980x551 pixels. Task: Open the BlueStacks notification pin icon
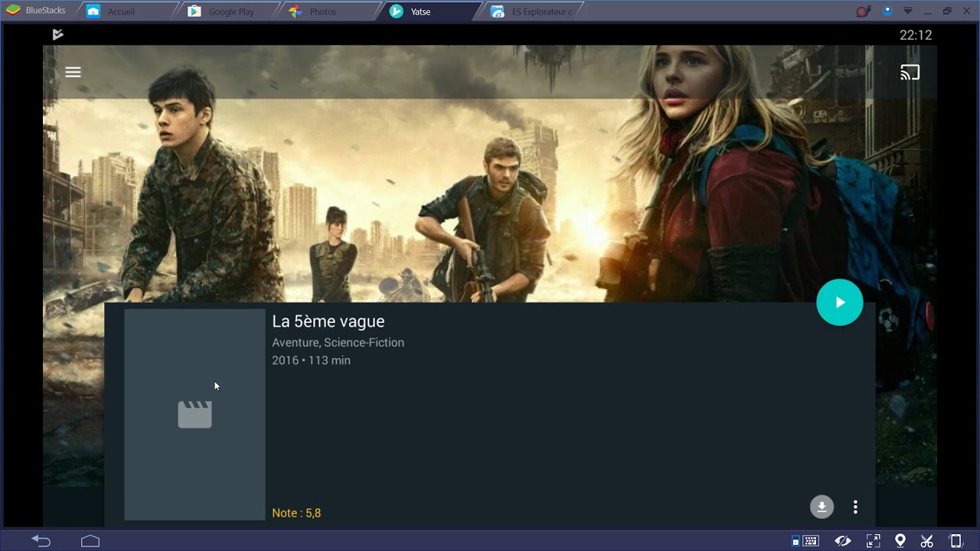[864, 11]
